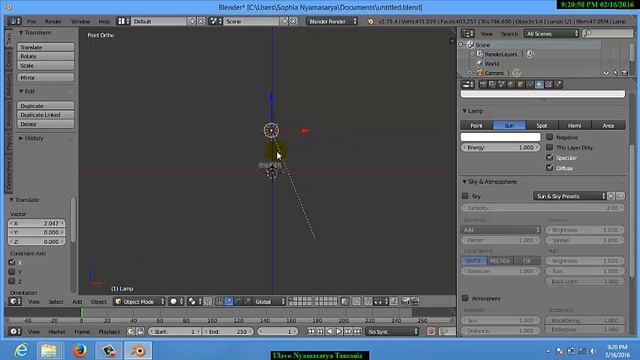Switch the lamp type to Spot
Image resolution: width=640 pixels, height=360 pixels.
coord(542,125)
